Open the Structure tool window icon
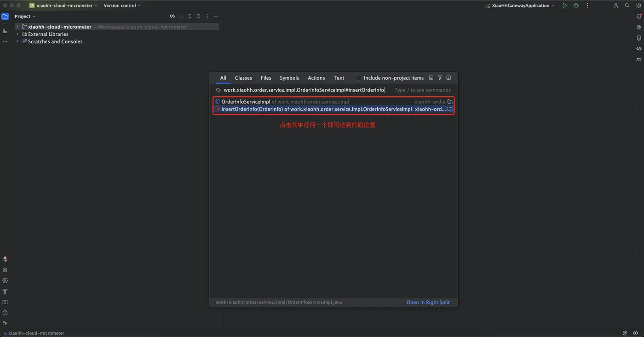 click(x=5, y=31)
